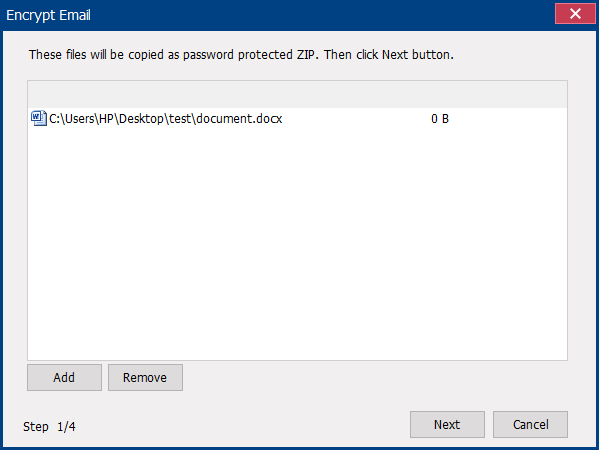Cancel the Encrypt Email wizard
The width and height of the screenshot is (599, 450).
pyautogui.click(x=530, y=424)
